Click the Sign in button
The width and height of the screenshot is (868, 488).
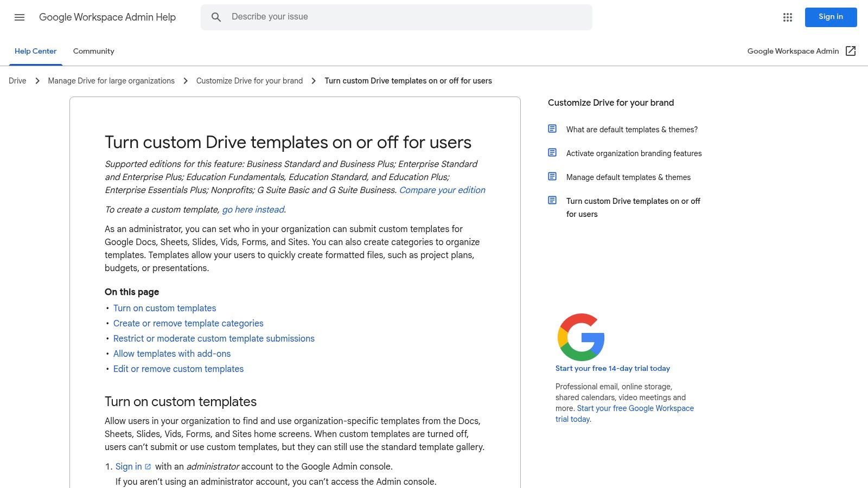click(831, 17)
